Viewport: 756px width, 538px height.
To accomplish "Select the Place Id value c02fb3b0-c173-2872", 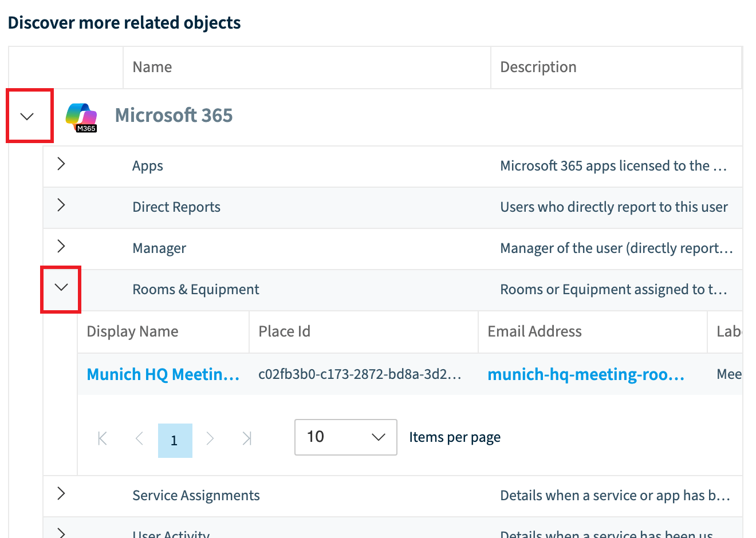I will tap(360, 374).
